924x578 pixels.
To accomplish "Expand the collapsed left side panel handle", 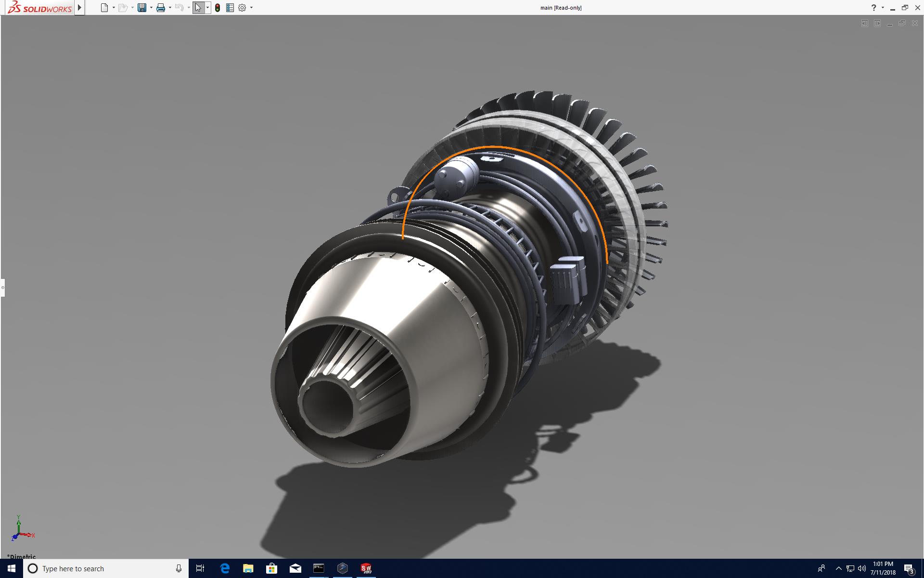I will click(x=2, y=288).
